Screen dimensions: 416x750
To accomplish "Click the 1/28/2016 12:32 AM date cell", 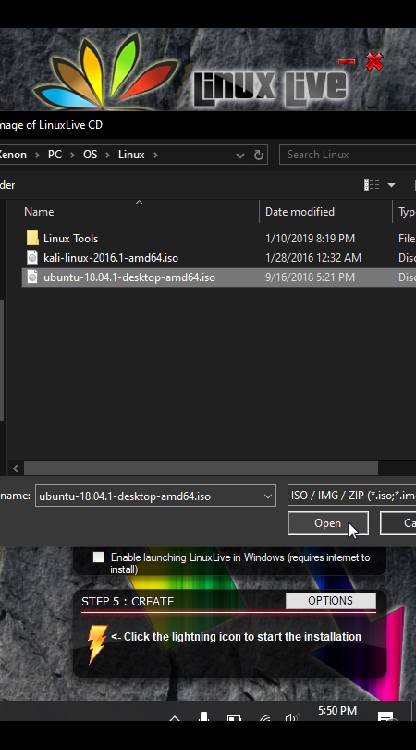I will (313, 258).
